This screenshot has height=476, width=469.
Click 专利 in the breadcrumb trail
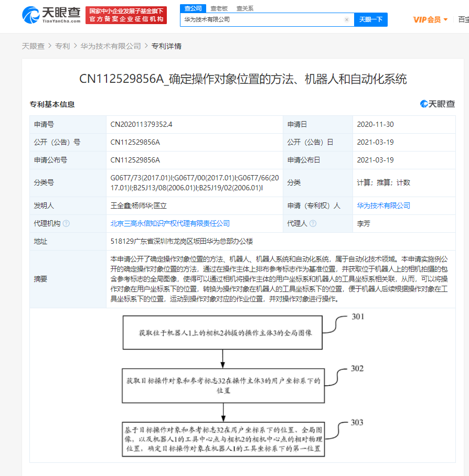click(63, 46)
